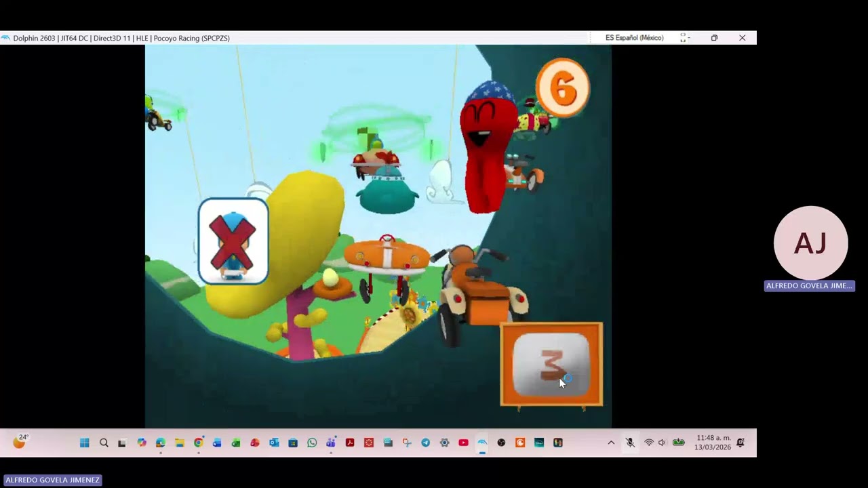Click the Dolphin title bar text
868x488 pixels.
click(x=121, y=38)
